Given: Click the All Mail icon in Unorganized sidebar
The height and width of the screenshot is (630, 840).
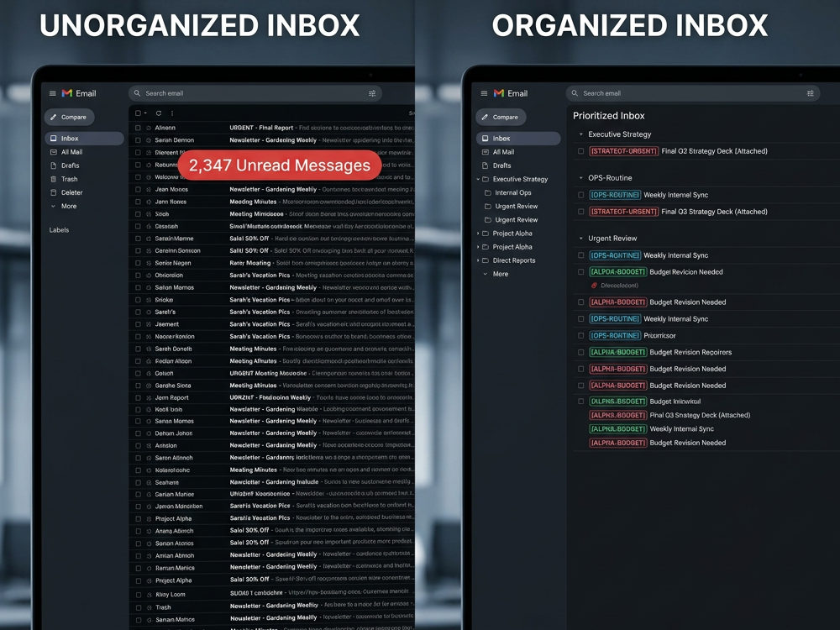Looking at the screenshot, I should [53, 152].
